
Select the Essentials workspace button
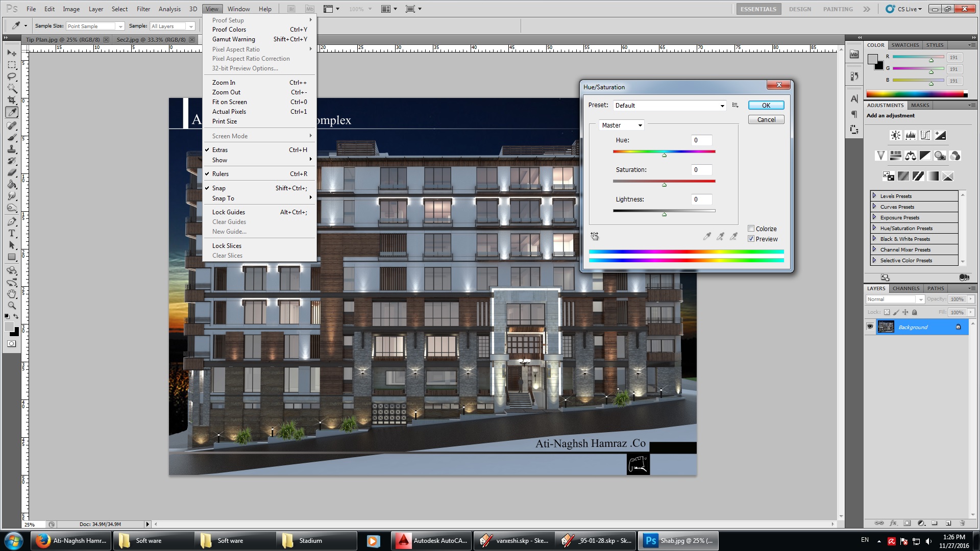(758, 9)
